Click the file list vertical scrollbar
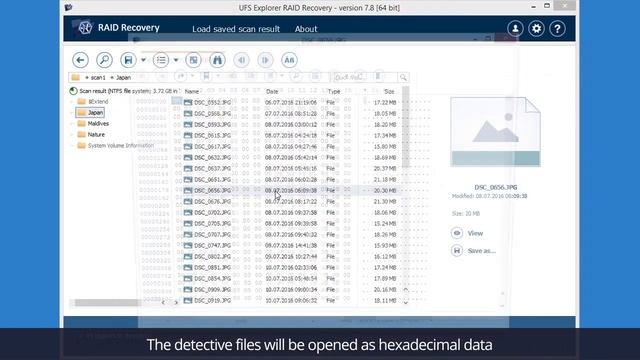 405,128
